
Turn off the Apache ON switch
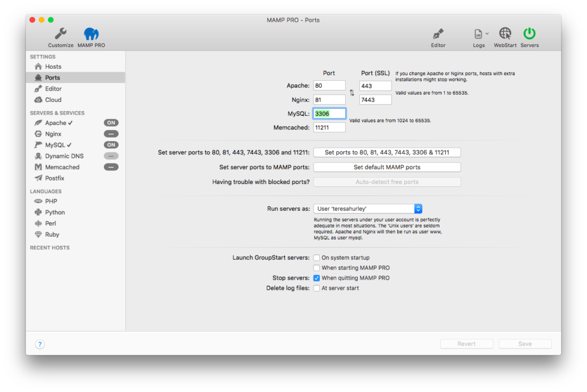[111, 123]
